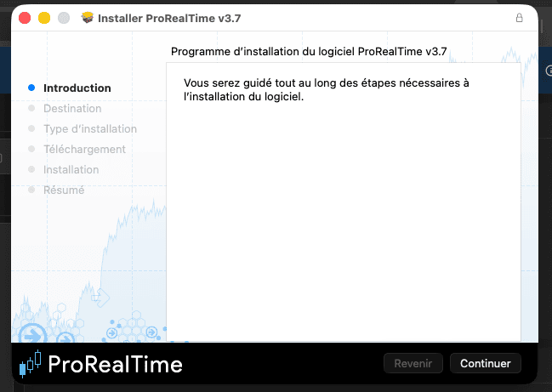This screenshot has height=392, width=552.
Task: Click the Revenir back button
Action: (x=413, y=363)
